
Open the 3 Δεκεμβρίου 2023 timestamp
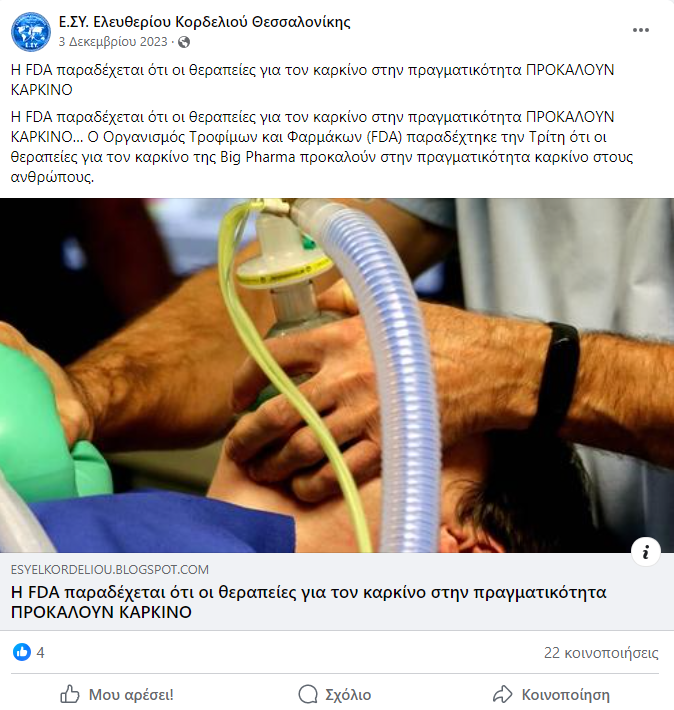tap(113, 42)
